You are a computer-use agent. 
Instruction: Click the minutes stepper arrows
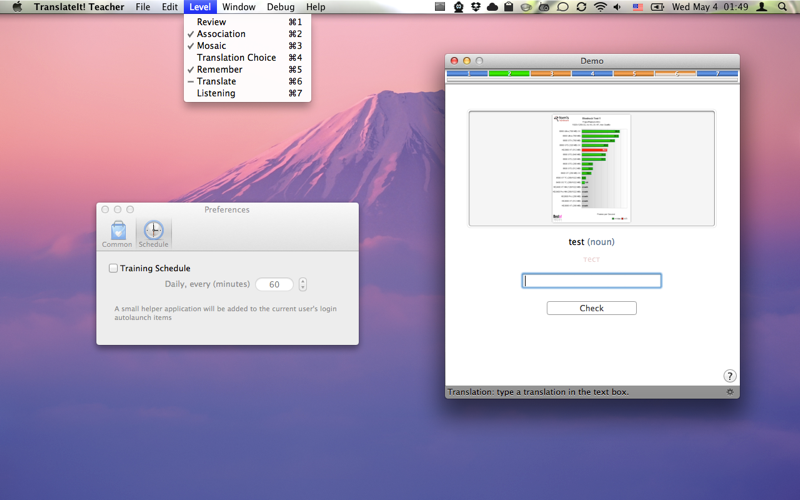pos(303,284)
